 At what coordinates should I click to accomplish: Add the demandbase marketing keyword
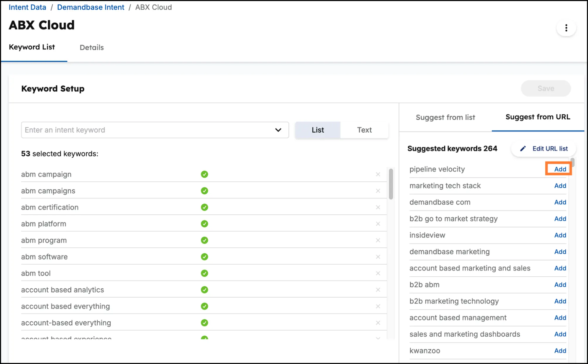coord(560,251)
